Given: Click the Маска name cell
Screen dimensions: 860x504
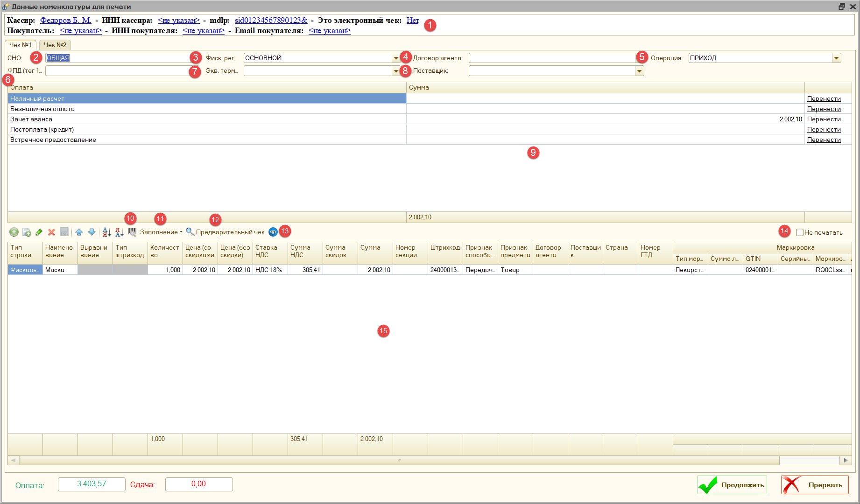Looking at the screenshot, I should (x=60, y=270).
